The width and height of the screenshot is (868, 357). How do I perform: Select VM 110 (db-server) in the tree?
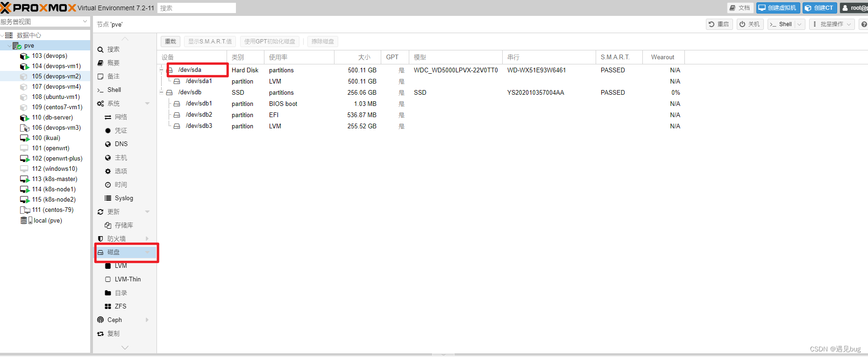[x=45, y=118]
